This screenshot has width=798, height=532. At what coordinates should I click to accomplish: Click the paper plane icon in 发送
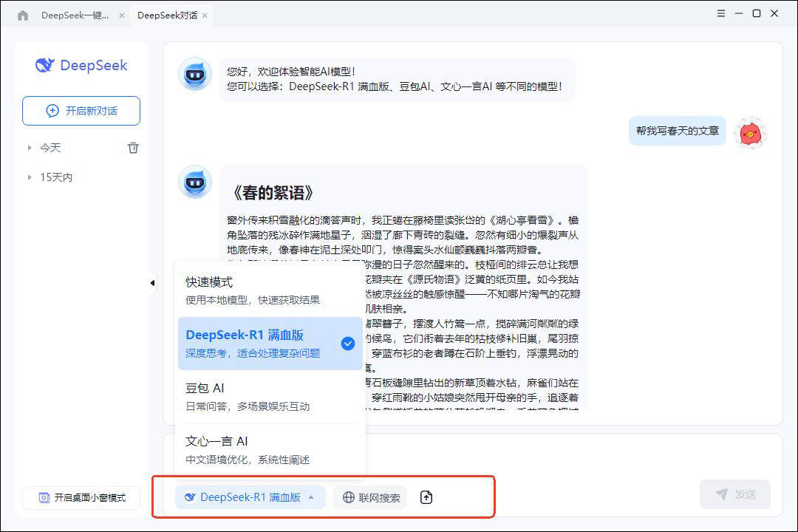point(722,494)
